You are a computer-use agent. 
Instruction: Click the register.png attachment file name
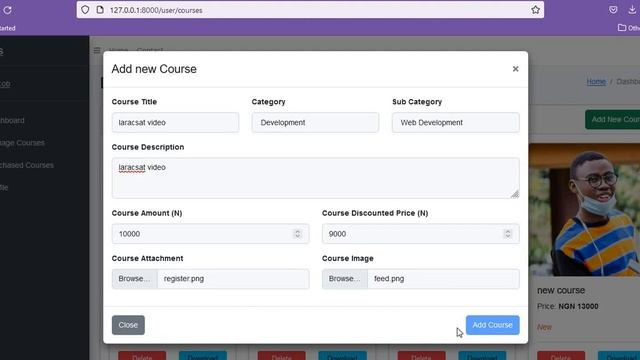184,279
